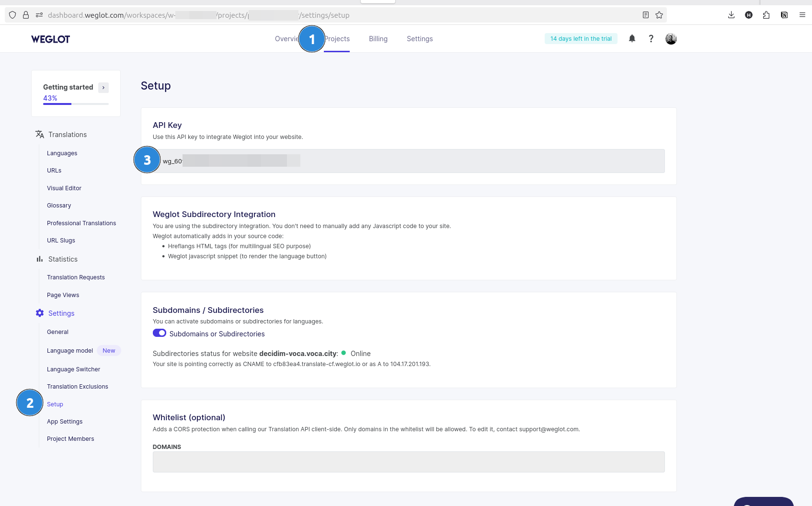Screen dimensions: 812x506
Task: Open Translation Exclusions settings
Action: coord(78,387)
